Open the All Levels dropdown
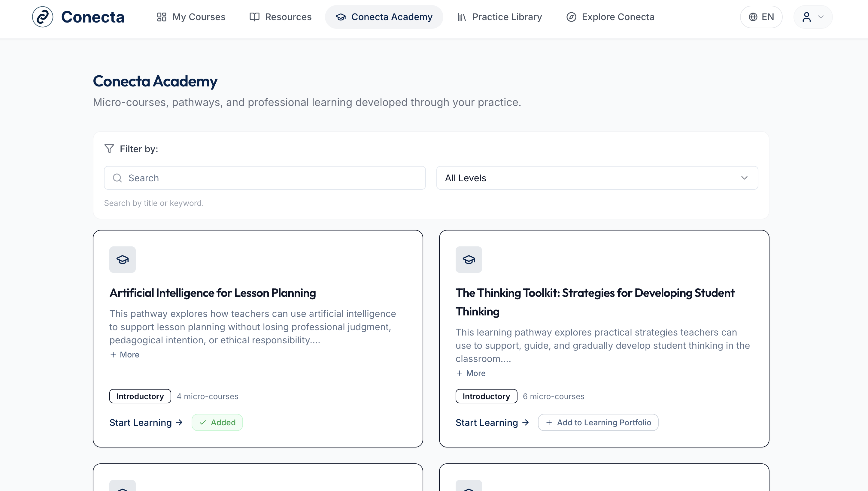Image resolution: width=868 pixels, height=491 pixels. 597,178
